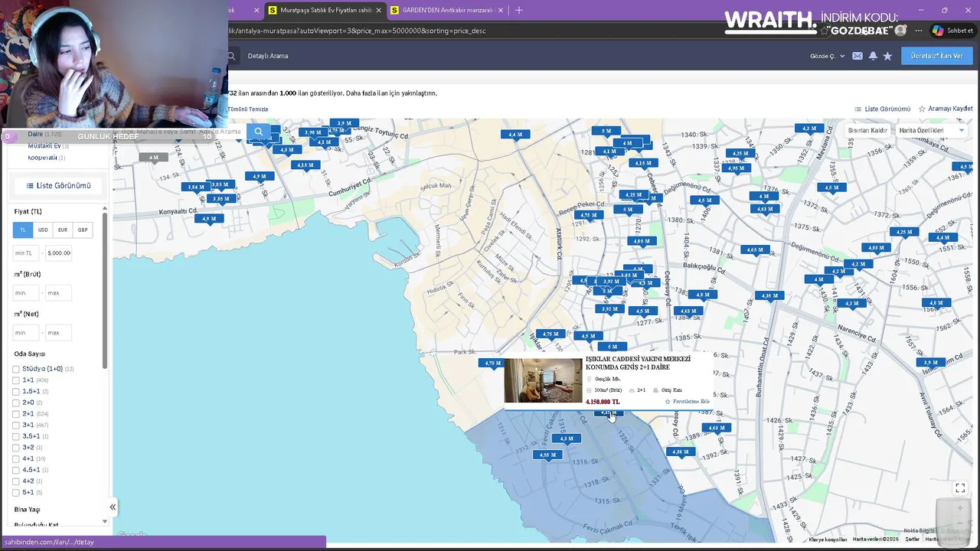Check the 1+1 room option
Image resolution: width=980 pixels, height=551 pixels.
point(16,380)
